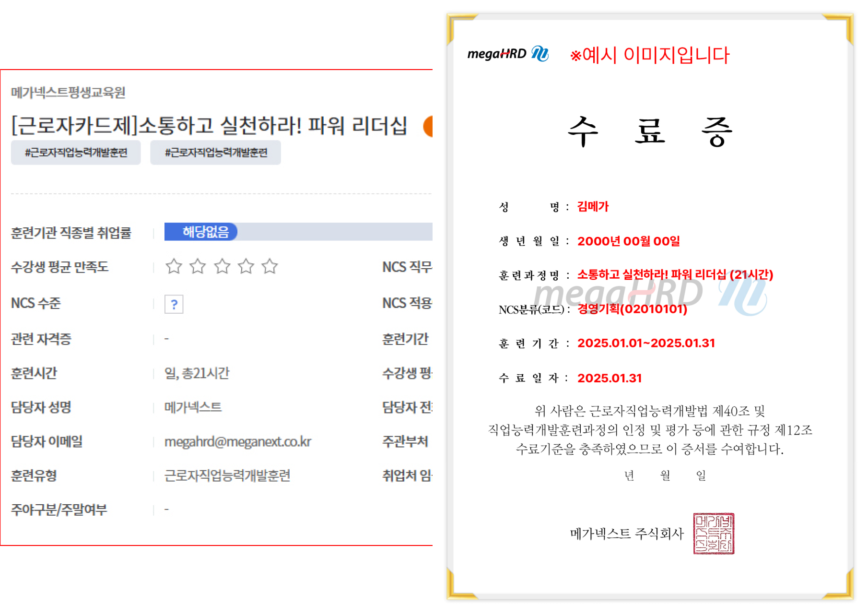Click the 수강생 평균 만족도 label
The image size is (868, 616).
[60, 267]
